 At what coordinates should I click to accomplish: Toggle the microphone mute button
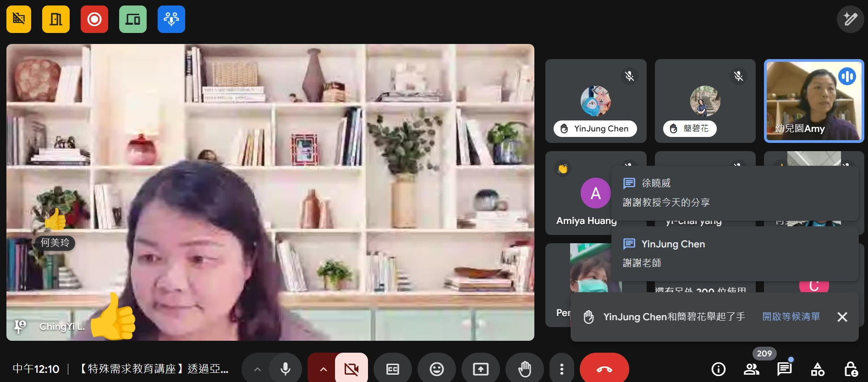[285, 369]
